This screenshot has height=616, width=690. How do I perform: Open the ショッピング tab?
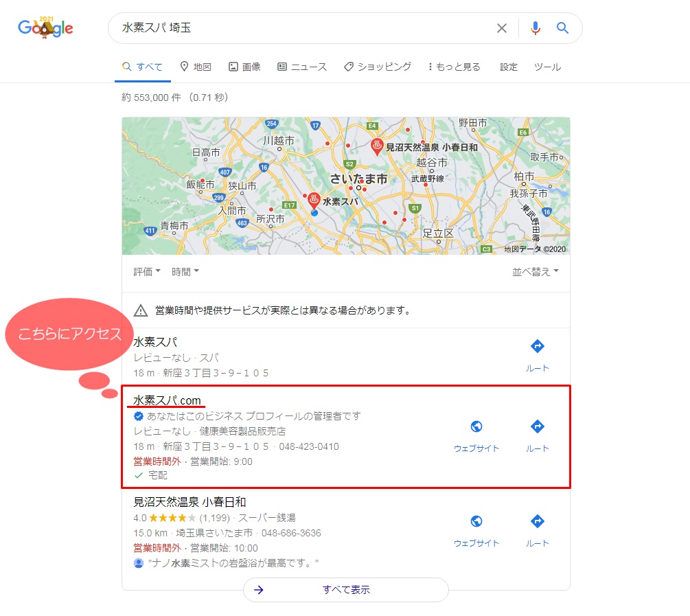pos(378,67)
